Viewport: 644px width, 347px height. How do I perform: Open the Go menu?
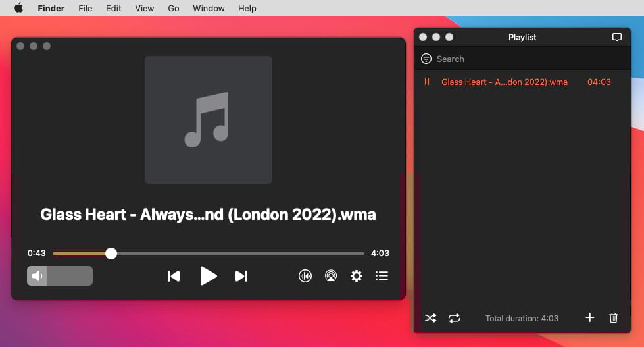click(x=173, y=8)
